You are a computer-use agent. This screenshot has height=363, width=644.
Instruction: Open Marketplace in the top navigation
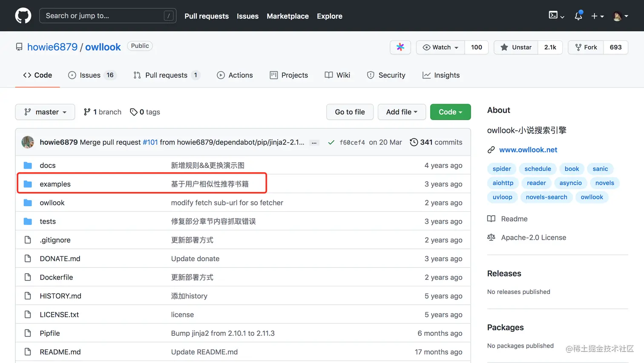click(x=287, y=16)
